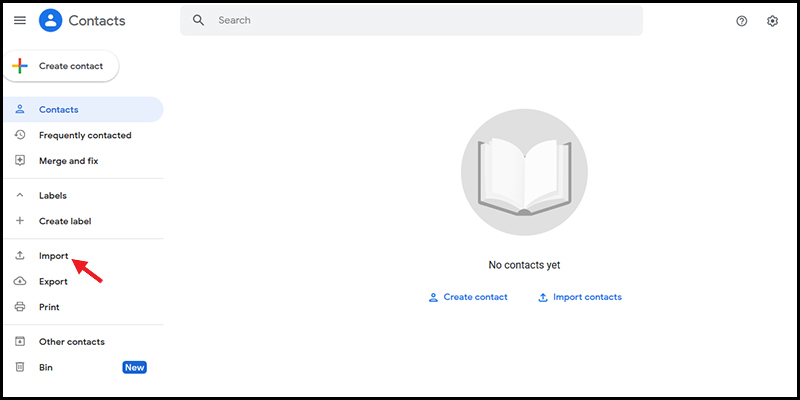Click the Import contacts link
Image resolution: width=800 pixels, height=400 pixels.
(x=580, y=297)
